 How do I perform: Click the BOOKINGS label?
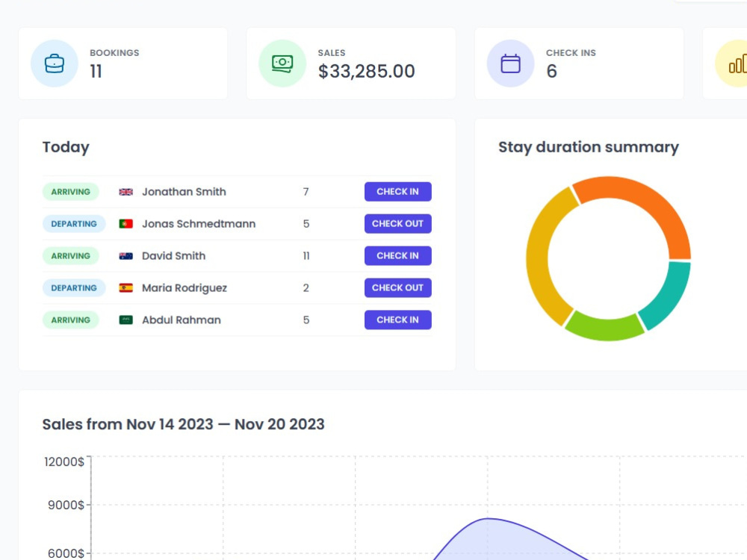coord(114,53)
